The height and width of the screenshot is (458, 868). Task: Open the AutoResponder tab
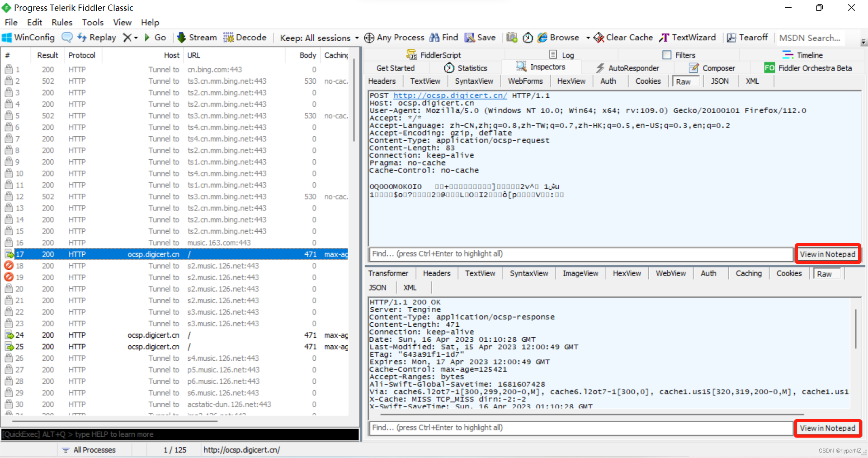point(627,68)
